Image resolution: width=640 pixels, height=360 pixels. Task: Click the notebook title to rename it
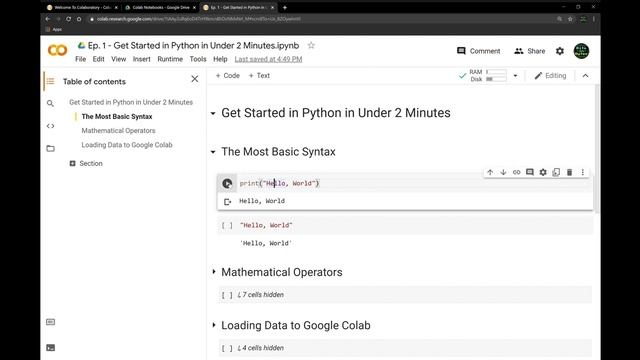tap(193, 45)
